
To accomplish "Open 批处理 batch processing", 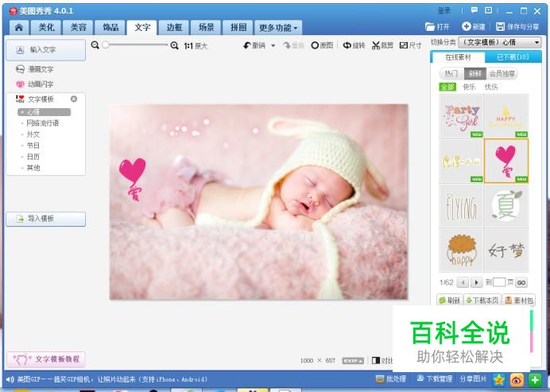I will click(x=390, y=379).
